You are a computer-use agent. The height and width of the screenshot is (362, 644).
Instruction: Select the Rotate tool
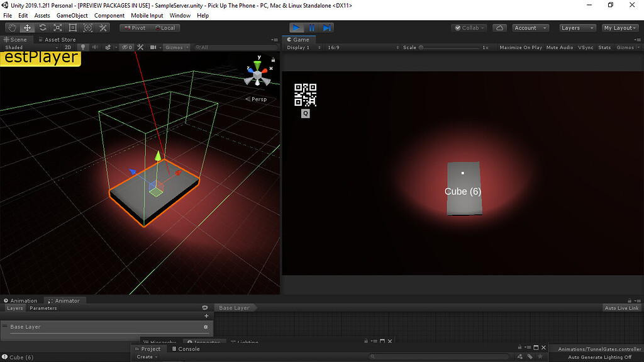pos(43,28)
